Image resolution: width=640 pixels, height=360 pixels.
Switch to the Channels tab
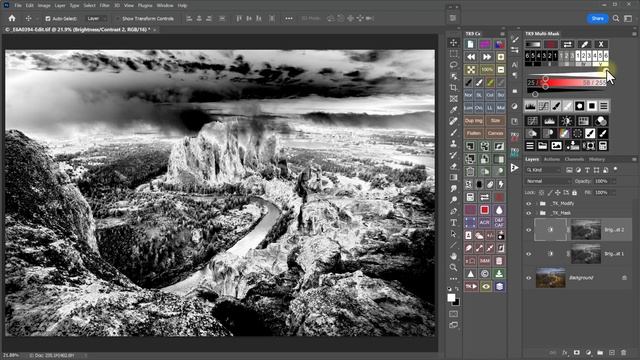point(574,159)
